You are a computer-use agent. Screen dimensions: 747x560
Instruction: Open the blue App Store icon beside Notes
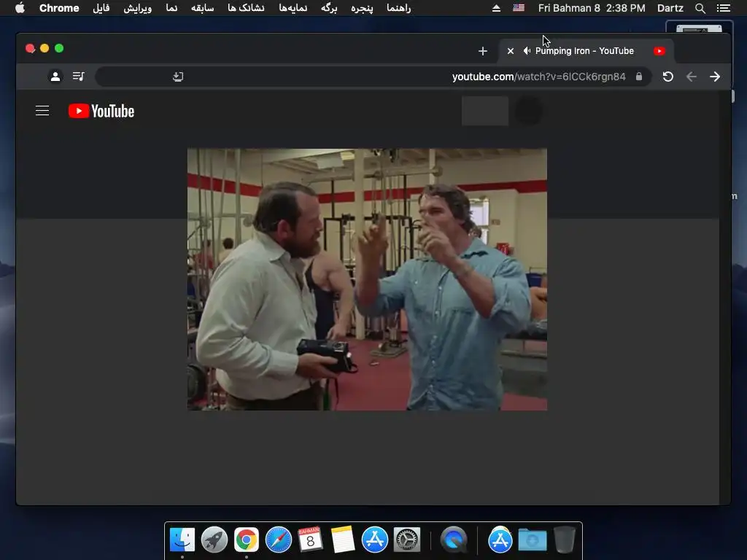click(374, 540)
